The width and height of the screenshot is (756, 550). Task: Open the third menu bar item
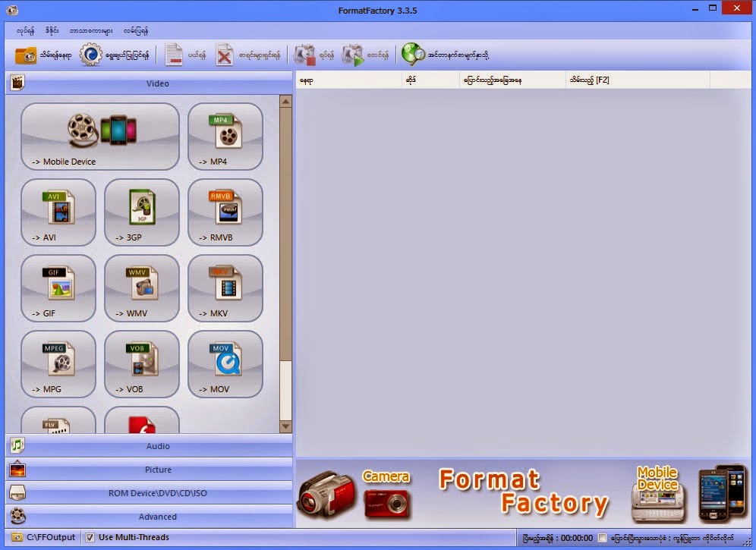point(90,31)
